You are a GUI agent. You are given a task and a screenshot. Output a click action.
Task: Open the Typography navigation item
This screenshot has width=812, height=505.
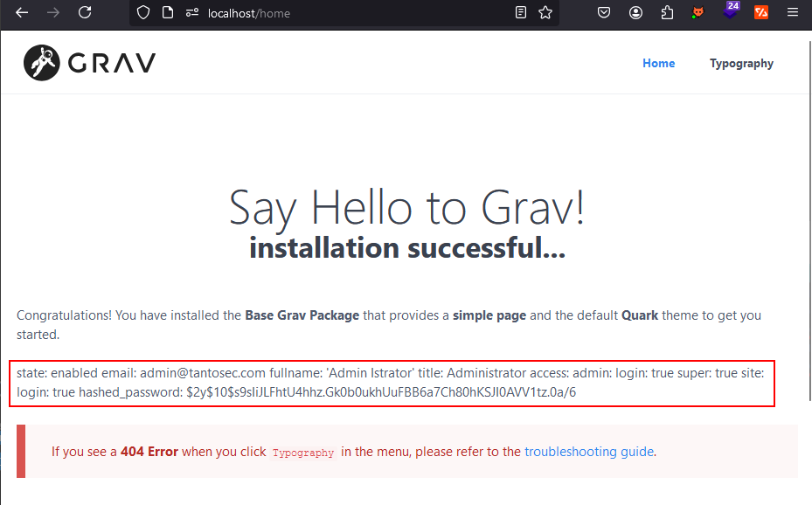coord(741,64)
